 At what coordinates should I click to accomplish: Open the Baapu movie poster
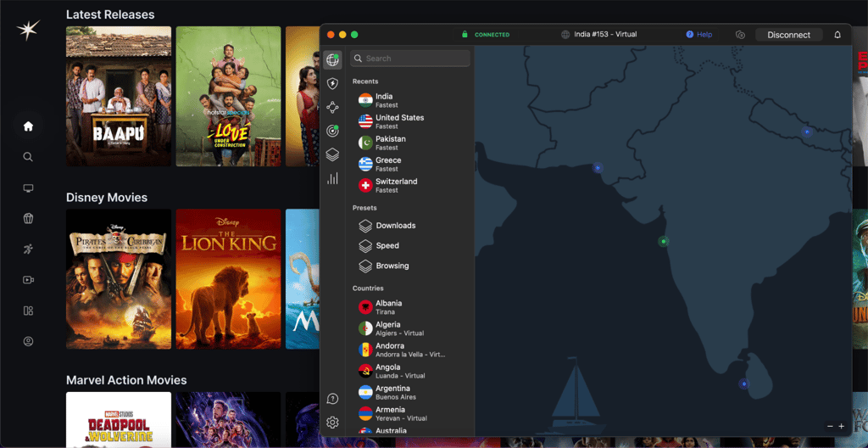[119, 97]
